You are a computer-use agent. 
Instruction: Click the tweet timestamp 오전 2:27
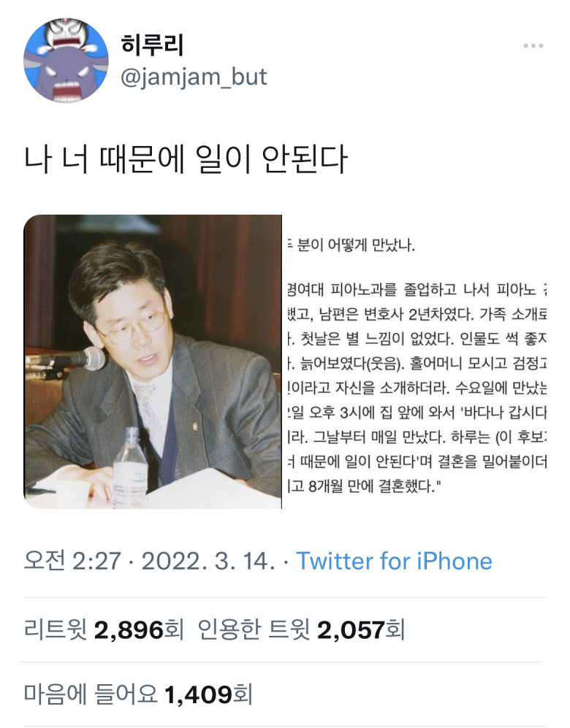[x=72, y=561]
